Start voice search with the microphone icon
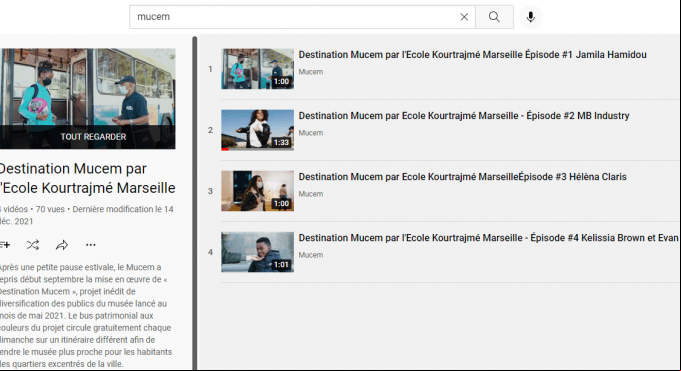Viewport: 681px width, 371px height. [x=530, y=17]
